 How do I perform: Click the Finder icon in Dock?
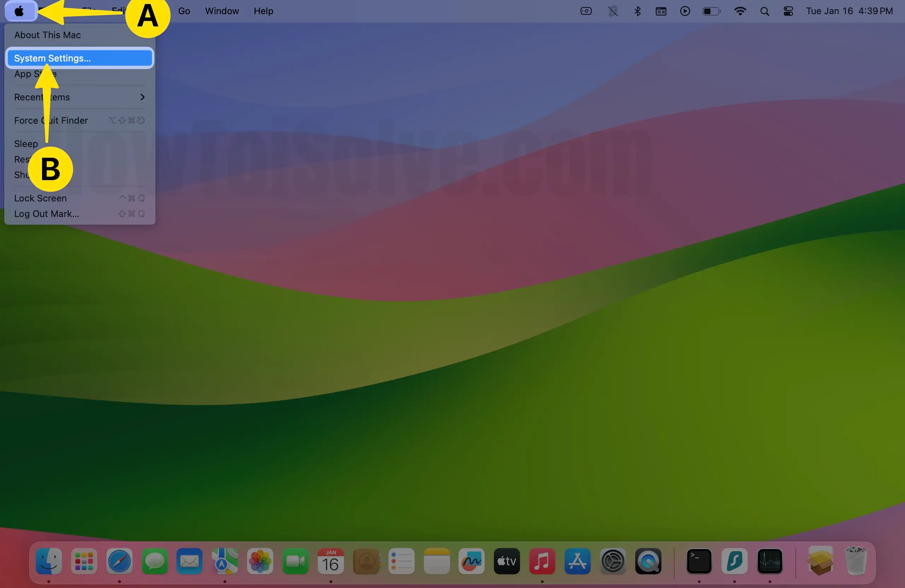click(49, 561)
